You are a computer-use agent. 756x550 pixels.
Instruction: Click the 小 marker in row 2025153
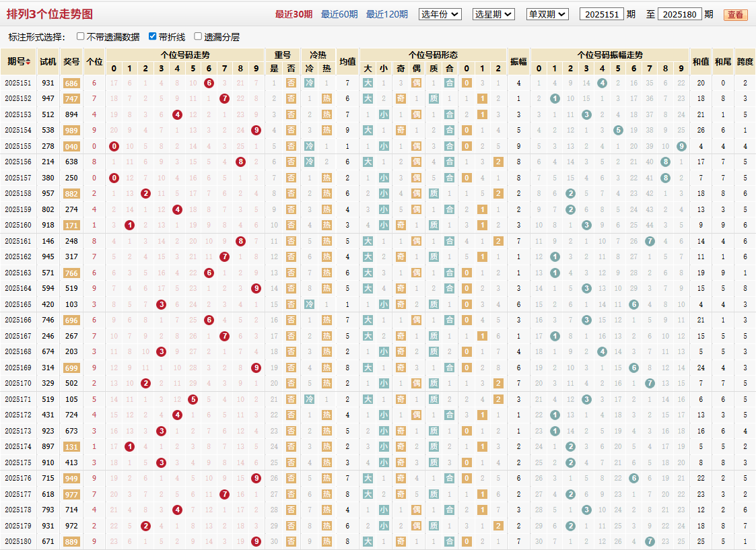coord(384,114)
